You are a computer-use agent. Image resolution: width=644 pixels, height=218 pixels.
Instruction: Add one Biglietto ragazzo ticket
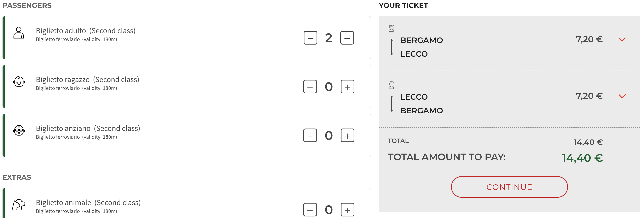(347, 87)
